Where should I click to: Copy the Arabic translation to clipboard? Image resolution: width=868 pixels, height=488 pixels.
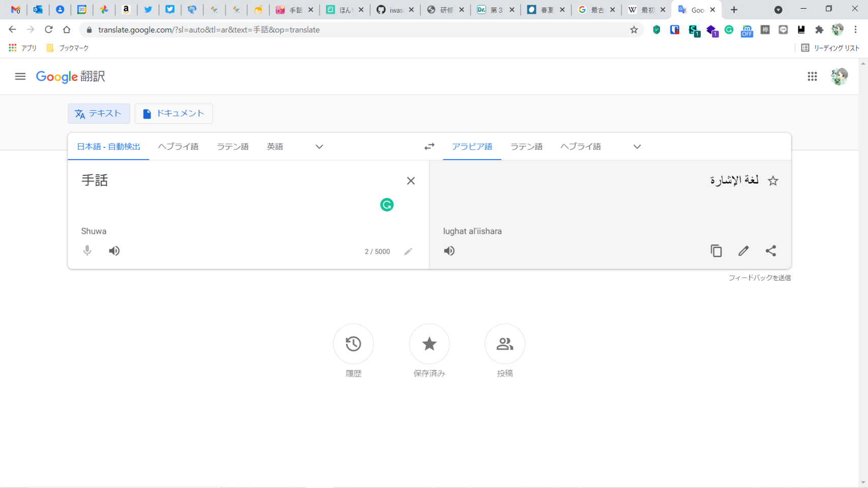716,251
